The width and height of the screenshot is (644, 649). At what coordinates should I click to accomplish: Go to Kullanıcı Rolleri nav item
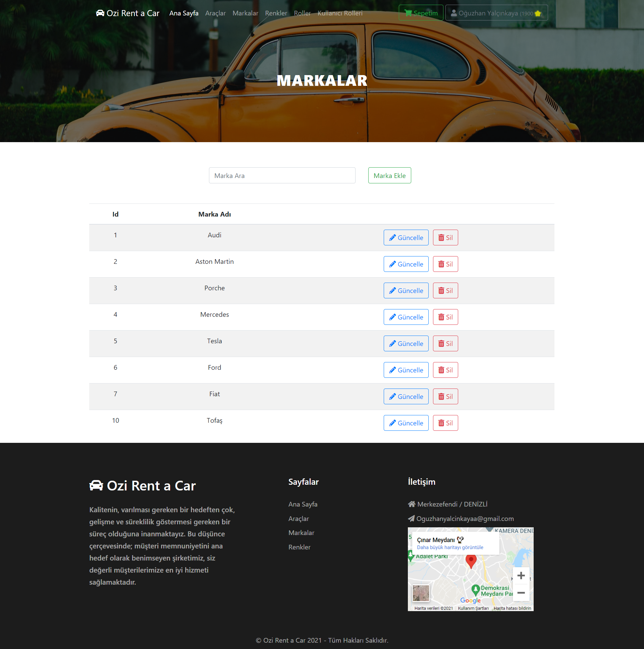coord(340,13)
